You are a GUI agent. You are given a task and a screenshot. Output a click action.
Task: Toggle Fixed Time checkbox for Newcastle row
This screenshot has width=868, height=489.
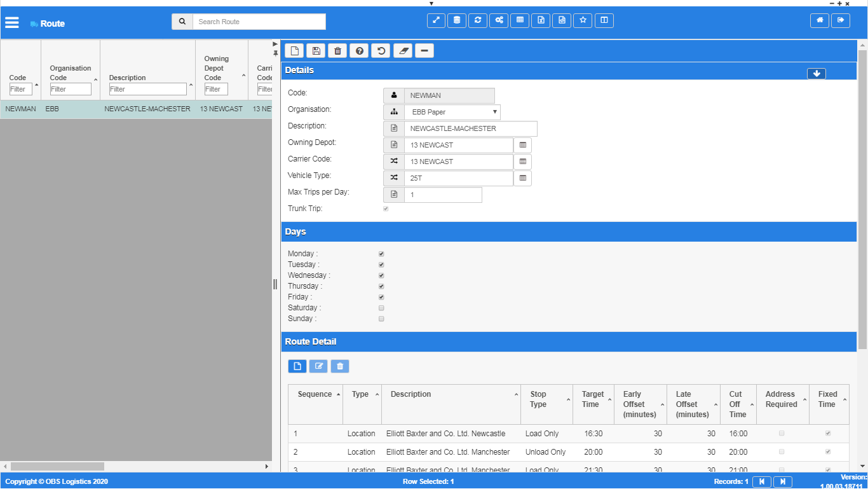(x=827, y=434)
